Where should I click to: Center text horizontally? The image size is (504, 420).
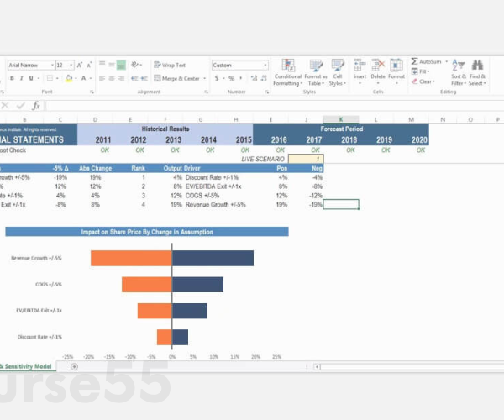click(112, 78)
